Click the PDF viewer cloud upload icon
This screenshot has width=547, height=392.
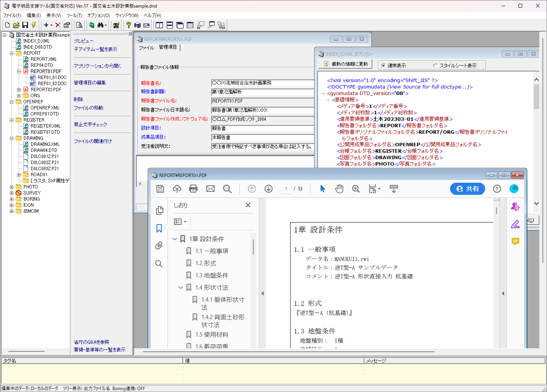tap(177, 189)
